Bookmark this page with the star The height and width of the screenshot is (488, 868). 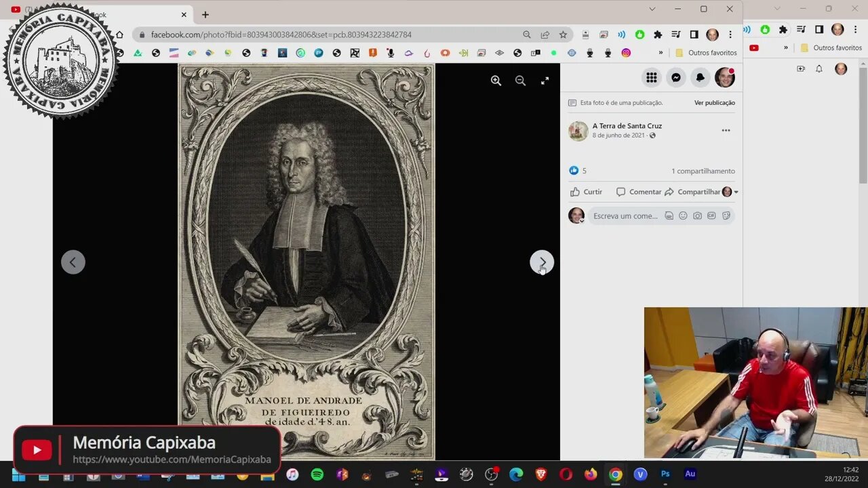pyautogui.click(x=563, y=35)
